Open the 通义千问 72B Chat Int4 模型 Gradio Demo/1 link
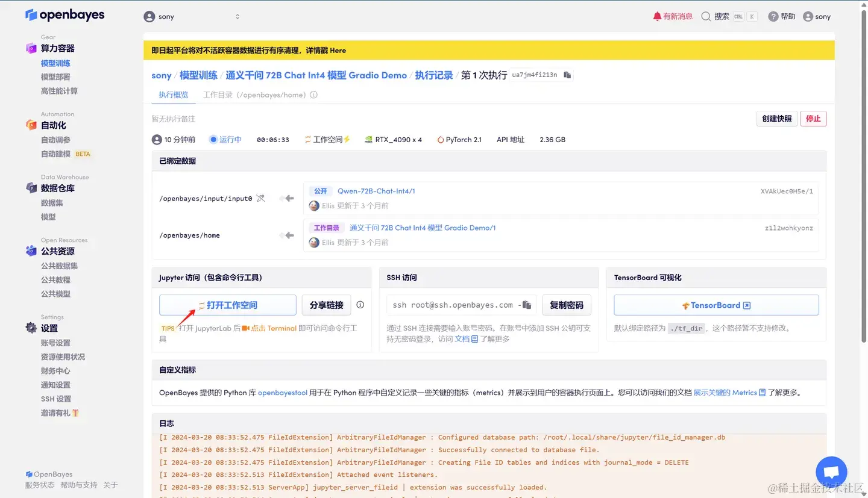 pyautogui.click(x=423, y=228)
